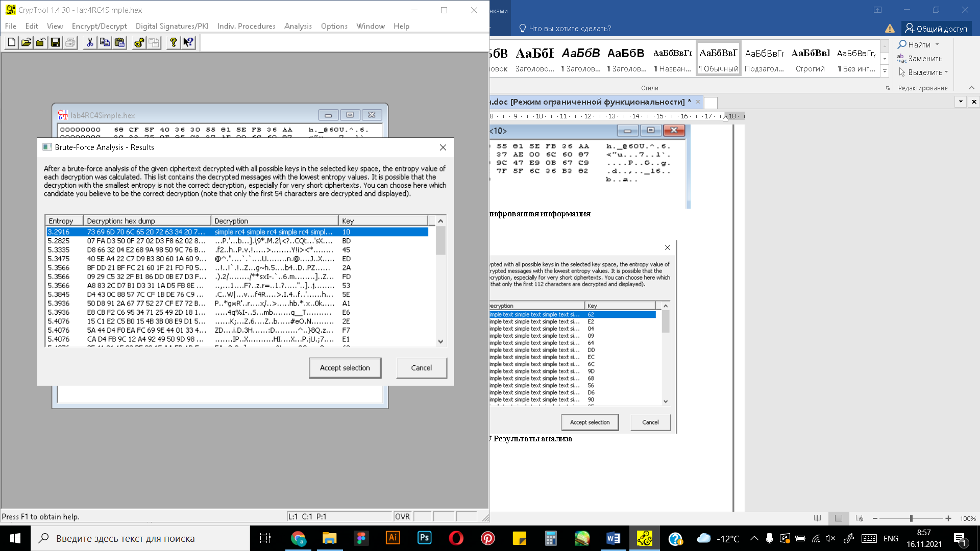980x551 pixels.
Task: Open the Encrypt/Decrypt menu
Action: click(x=99, y=26)
